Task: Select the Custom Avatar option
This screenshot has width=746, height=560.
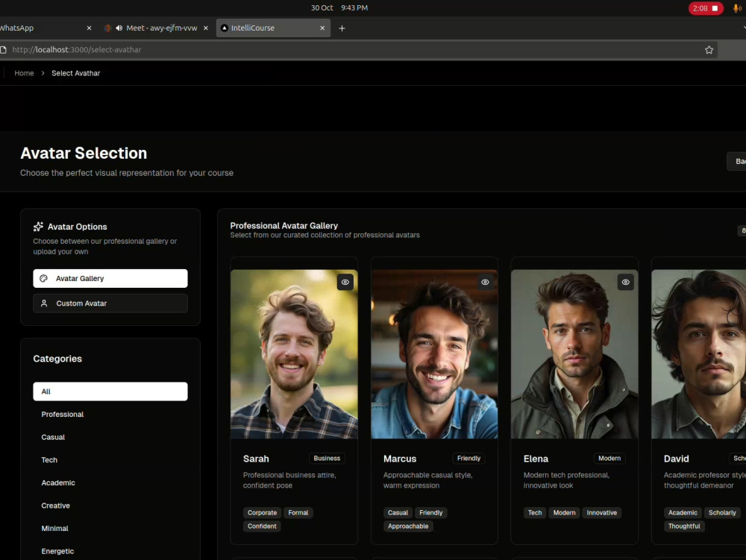Action: pyautogui.click(x=110, y=303)
